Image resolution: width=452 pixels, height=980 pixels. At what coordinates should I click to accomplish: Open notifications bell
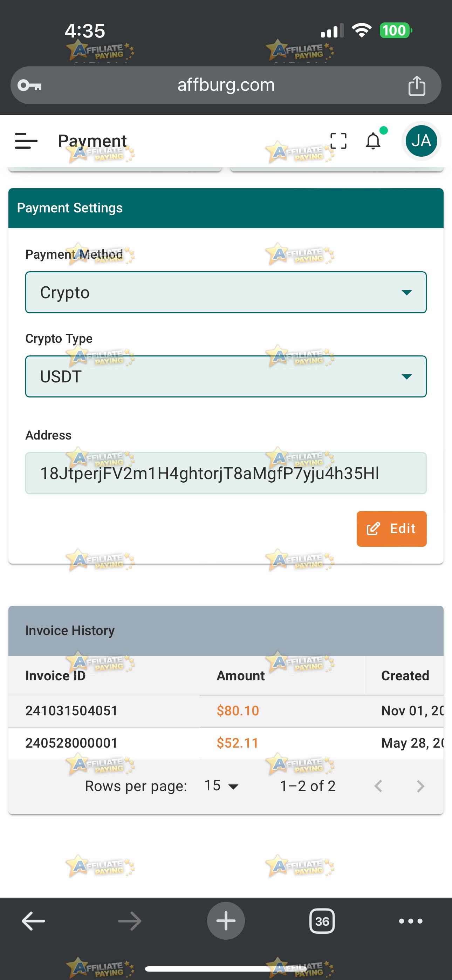click(x=374, y=141)
